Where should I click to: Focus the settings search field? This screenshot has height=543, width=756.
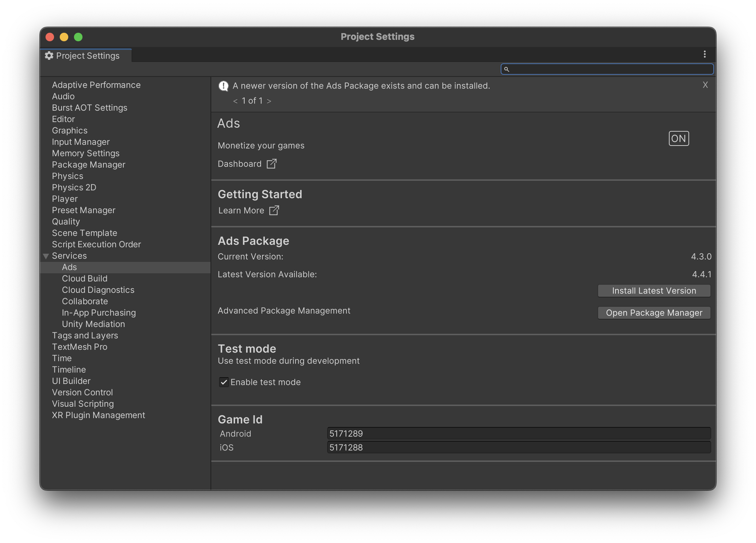pos(607,69)
